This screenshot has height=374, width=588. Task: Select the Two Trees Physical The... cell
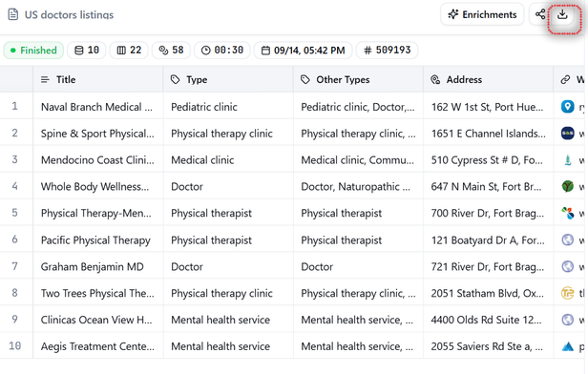(x=98, y=293)
